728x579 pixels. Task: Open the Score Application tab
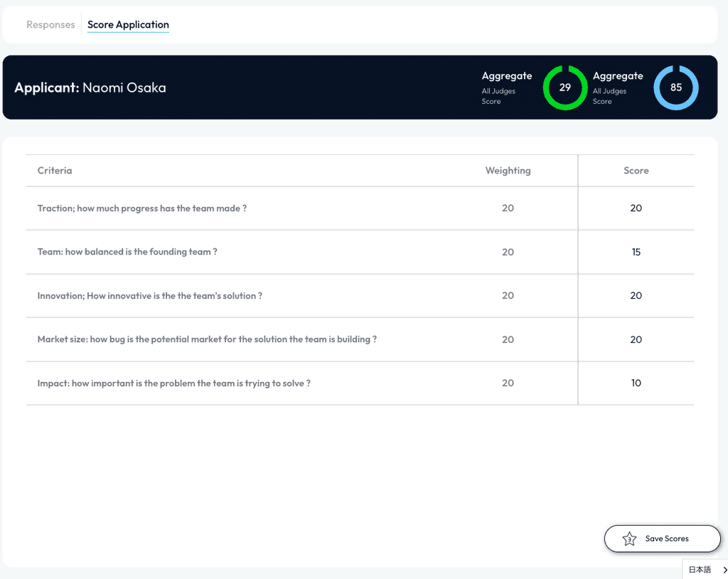pos(128,24)
